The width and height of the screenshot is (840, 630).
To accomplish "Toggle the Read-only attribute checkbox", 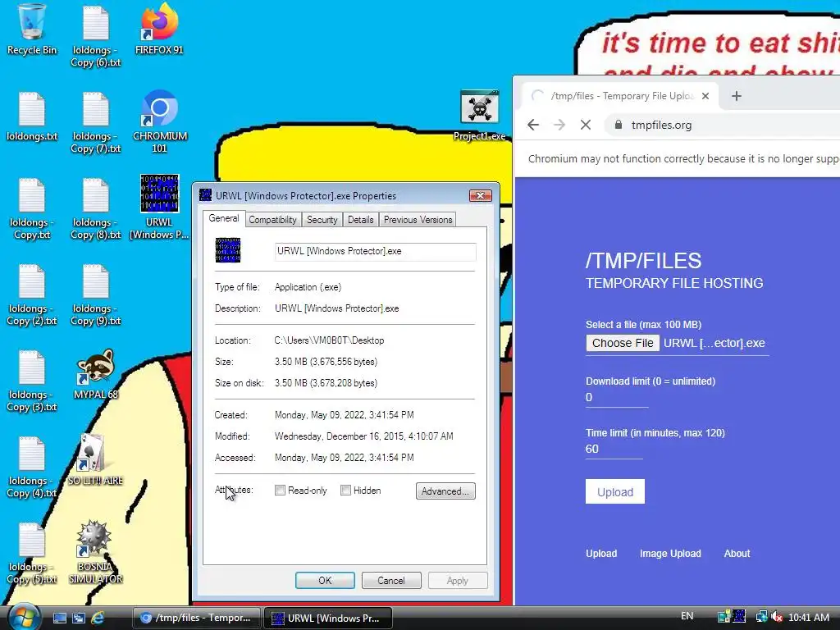I will [x=280, y=491].
